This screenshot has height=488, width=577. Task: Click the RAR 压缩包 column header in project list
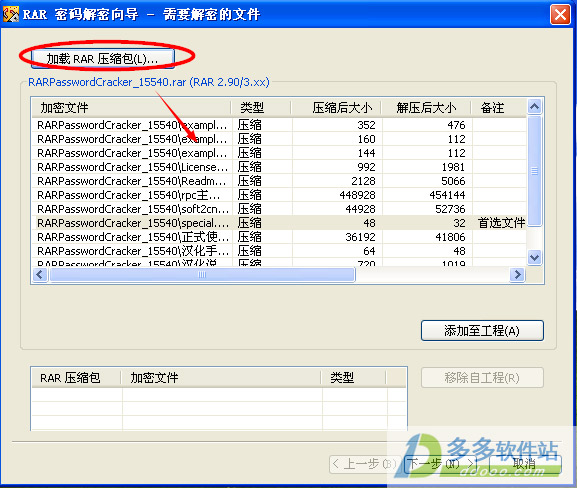77,378
